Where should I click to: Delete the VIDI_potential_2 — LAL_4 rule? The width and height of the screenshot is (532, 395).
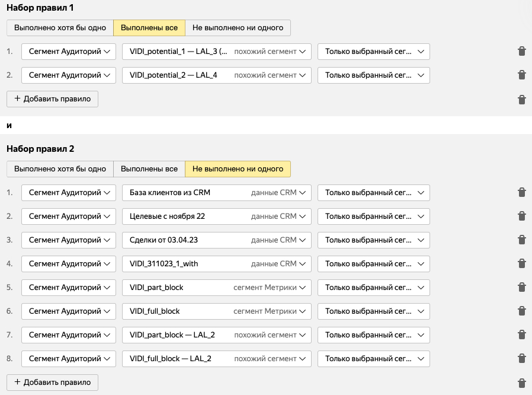click(521, 75)
